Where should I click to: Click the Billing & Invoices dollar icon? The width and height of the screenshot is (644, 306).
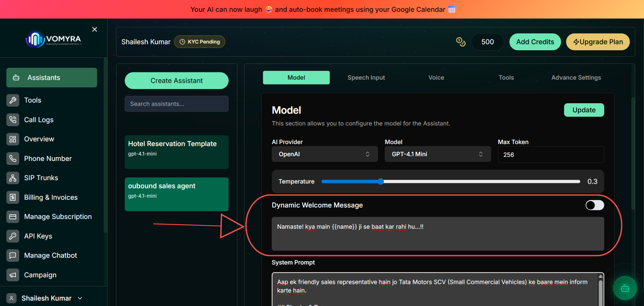coord(13,197)
